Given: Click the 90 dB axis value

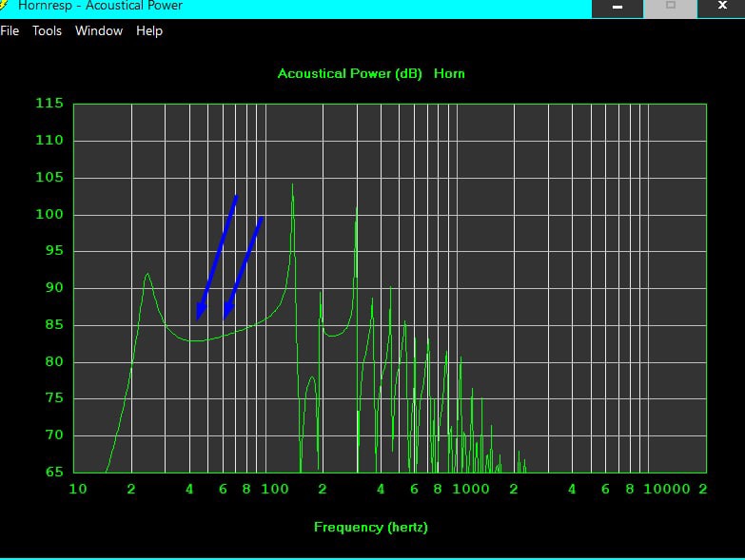Looking at the screenshot, I should pyautogui.click(x=54, y=287).
